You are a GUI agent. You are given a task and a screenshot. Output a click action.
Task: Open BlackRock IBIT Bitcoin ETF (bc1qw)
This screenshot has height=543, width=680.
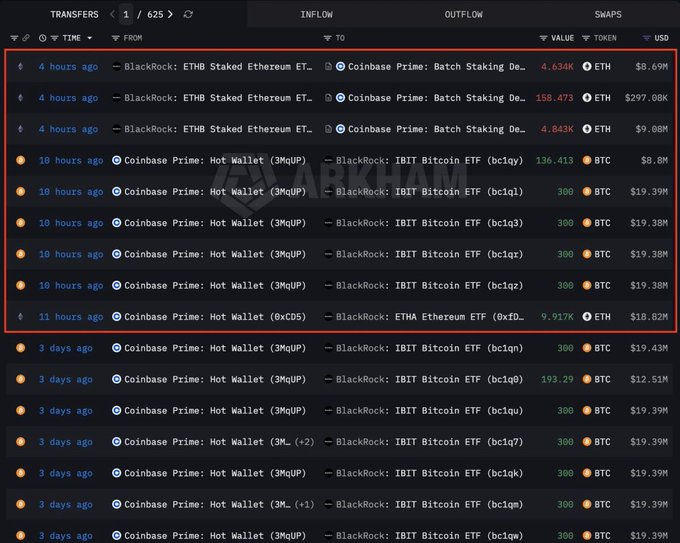click(429, 535)
